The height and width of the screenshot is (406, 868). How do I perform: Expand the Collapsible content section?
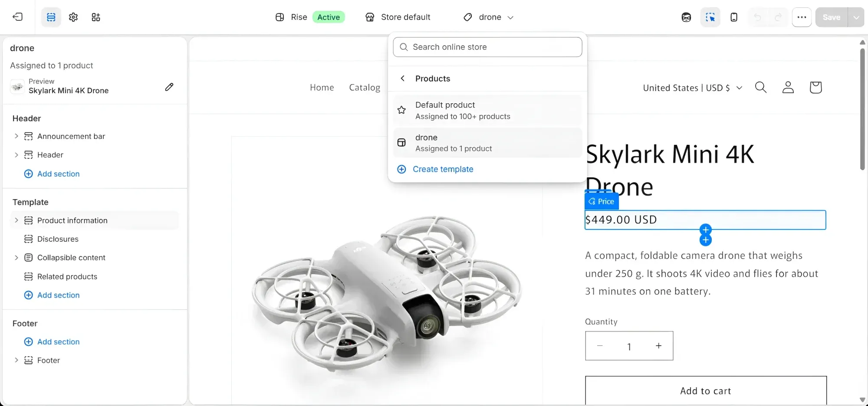tap(16, 258)
